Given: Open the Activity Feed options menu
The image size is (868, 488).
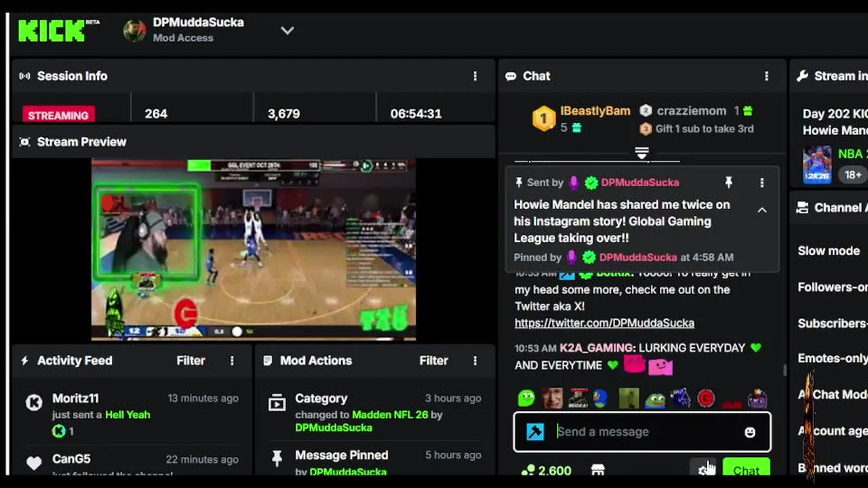Looking at the screenshot, I should point(232,361).
